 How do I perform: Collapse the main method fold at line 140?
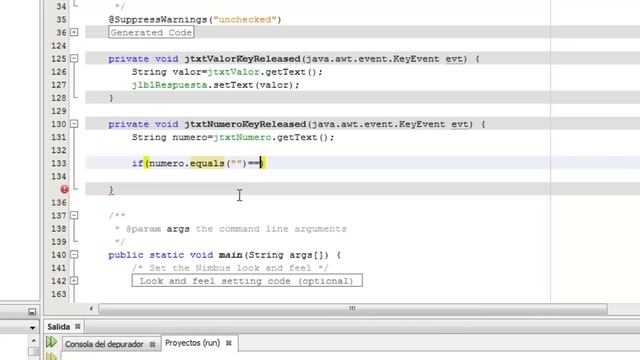74,255
